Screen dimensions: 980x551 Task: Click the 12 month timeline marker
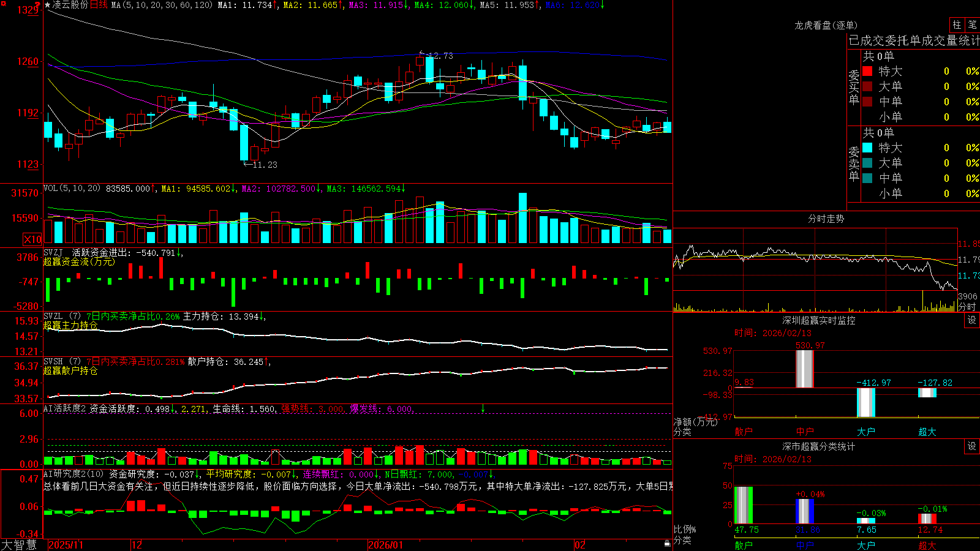tap(137, 545)
